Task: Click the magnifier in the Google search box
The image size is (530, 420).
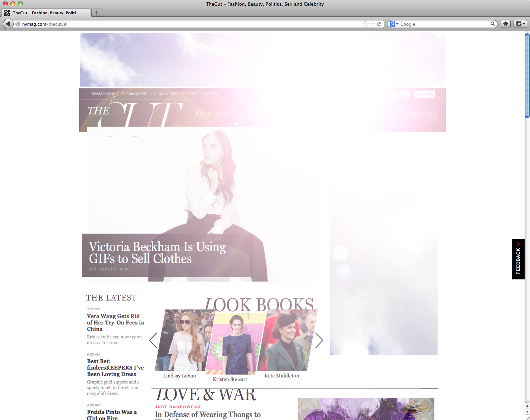Action: pos(493,24)
